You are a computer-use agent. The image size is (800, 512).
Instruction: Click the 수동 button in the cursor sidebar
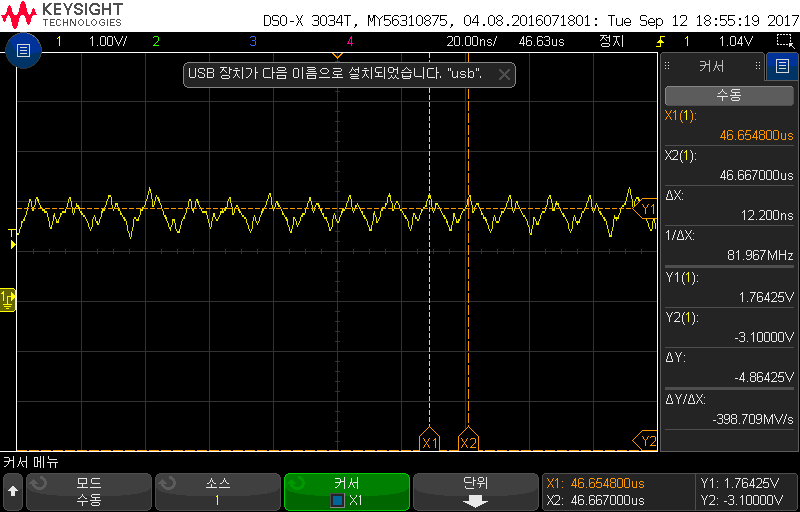tap(728, 95)
